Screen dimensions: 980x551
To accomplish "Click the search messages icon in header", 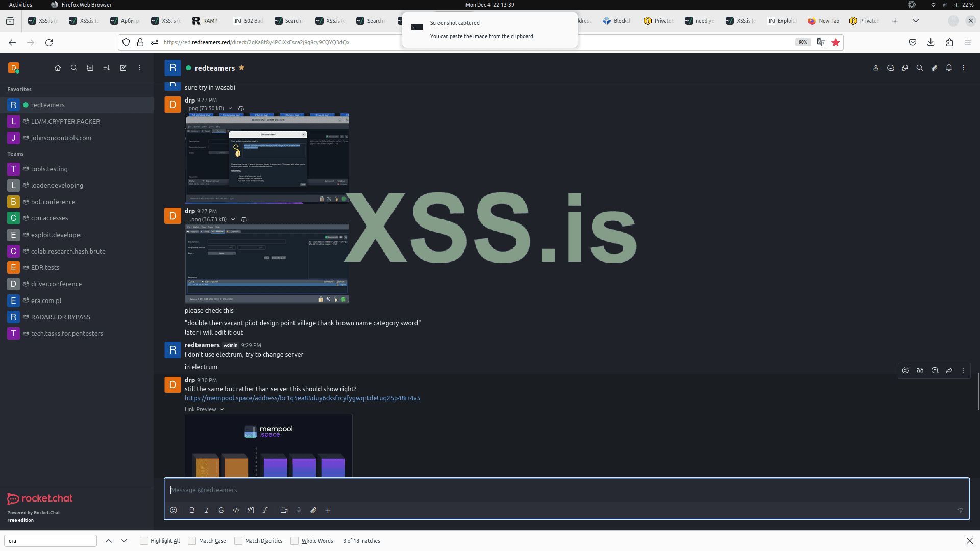I will pyautogui.click(x=919, y=68).
